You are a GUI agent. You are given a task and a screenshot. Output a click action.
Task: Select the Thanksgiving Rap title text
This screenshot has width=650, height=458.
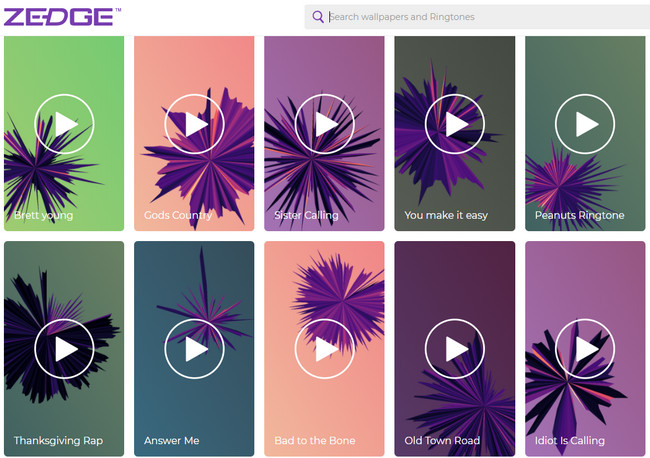58,440
